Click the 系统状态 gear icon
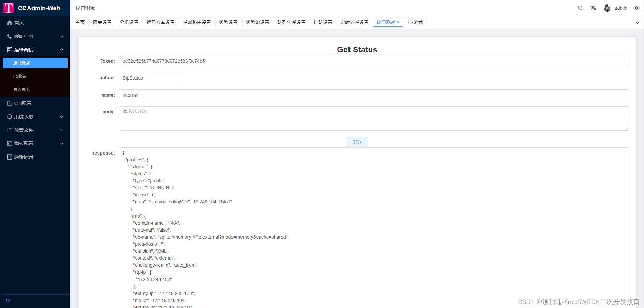Image resolution: width=644 pixels, height=308 pixels. point(9,117)
